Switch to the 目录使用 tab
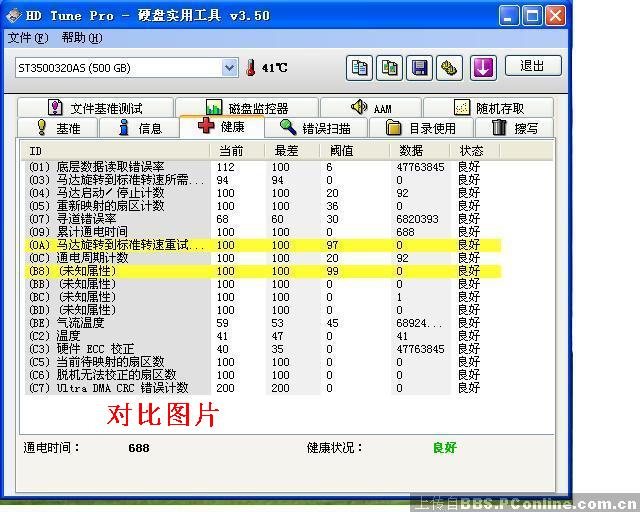This screenshot has width=640, height=512. [421, 128]
